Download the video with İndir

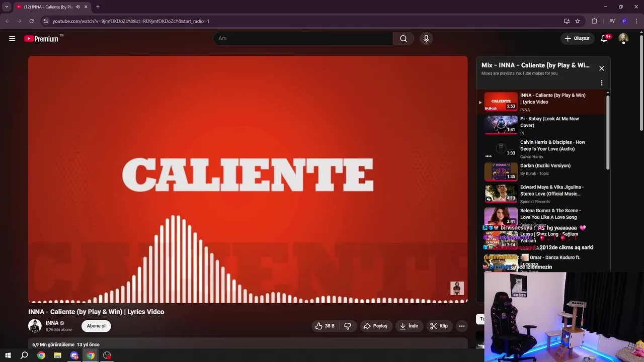tap(410, 326)
